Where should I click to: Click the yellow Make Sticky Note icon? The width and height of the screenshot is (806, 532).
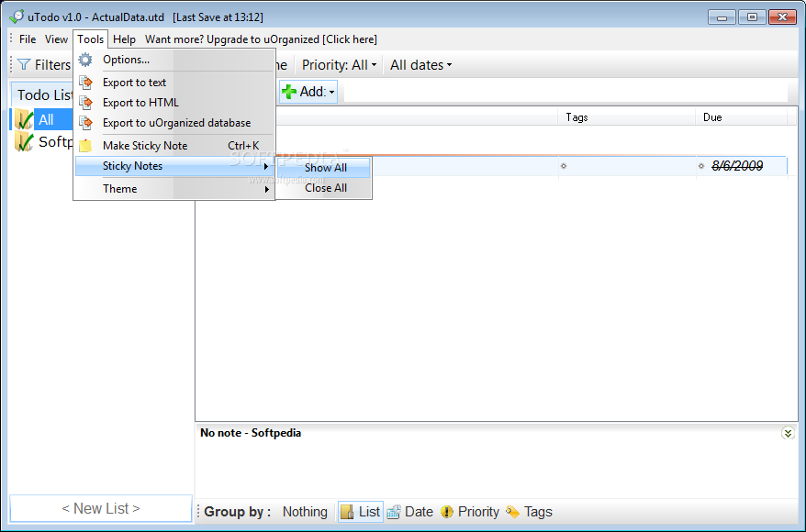click(85, 146)
